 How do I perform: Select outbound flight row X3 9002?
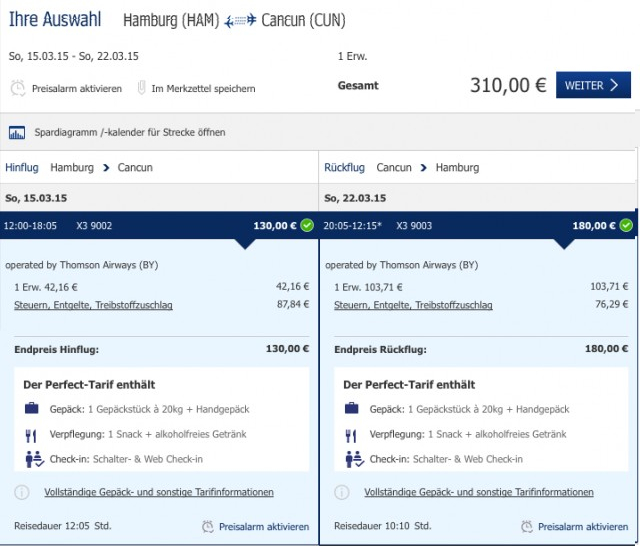pyautogui.click(x=159, y=225)
